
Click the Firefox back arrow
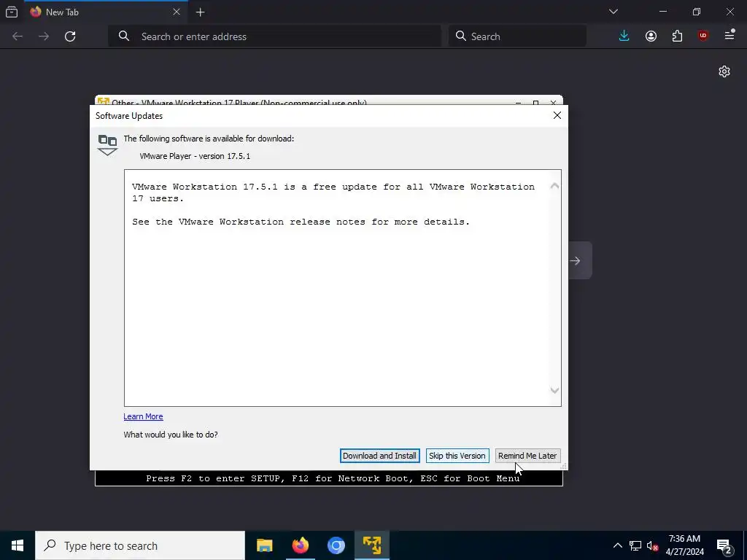coord(18,36)
